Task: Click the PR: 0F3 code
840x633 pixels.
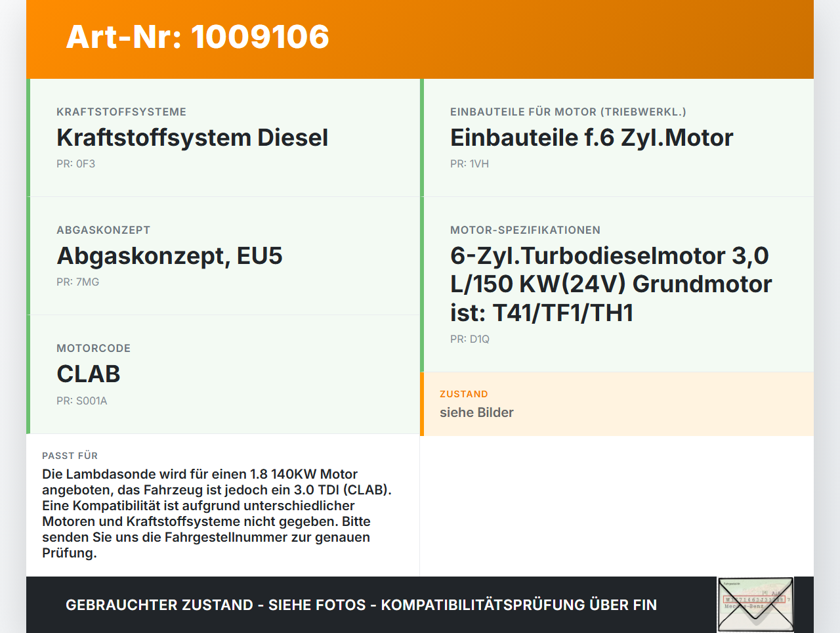Action: [76, 164]
